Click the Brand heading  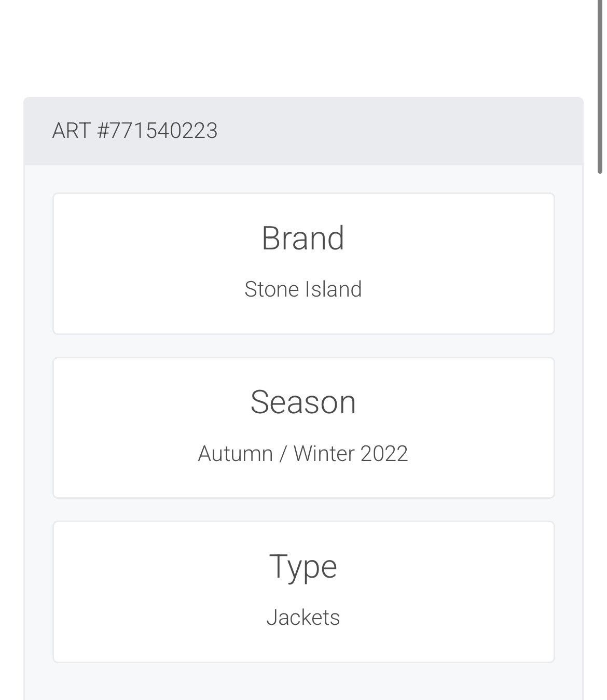[x=303, y=239]
